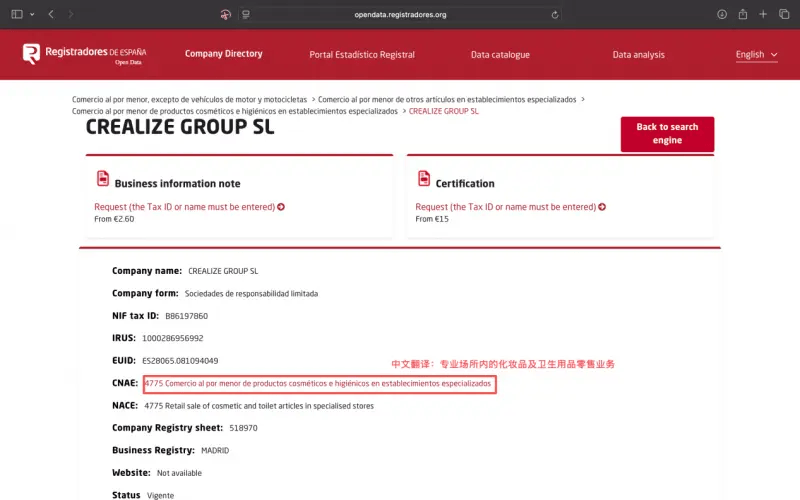Screen dimensions: 800x500
Task: Open the Portal Estadístico Registral menu
Action: pyautogui.click(x=362, y=55)
